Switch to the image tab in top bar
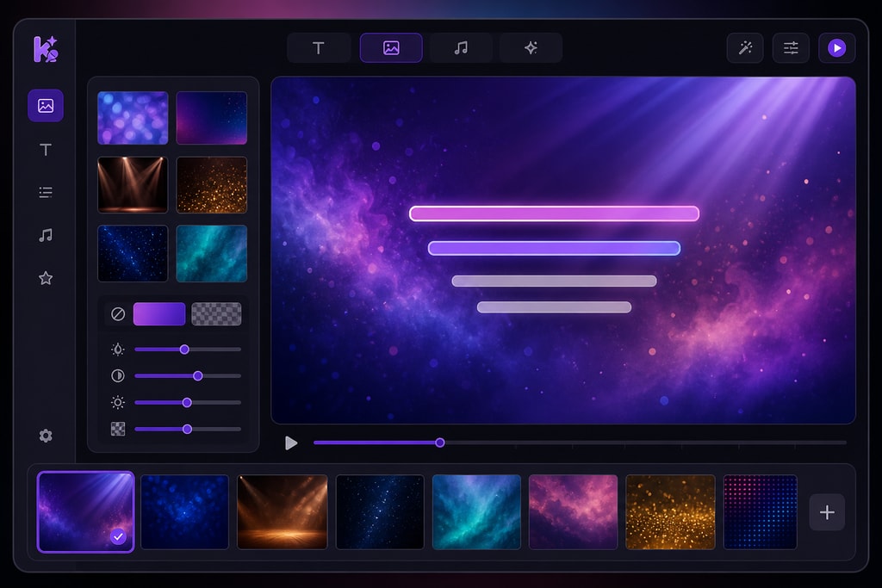This screenshot has height=588, width=882. tap(391, 48)
